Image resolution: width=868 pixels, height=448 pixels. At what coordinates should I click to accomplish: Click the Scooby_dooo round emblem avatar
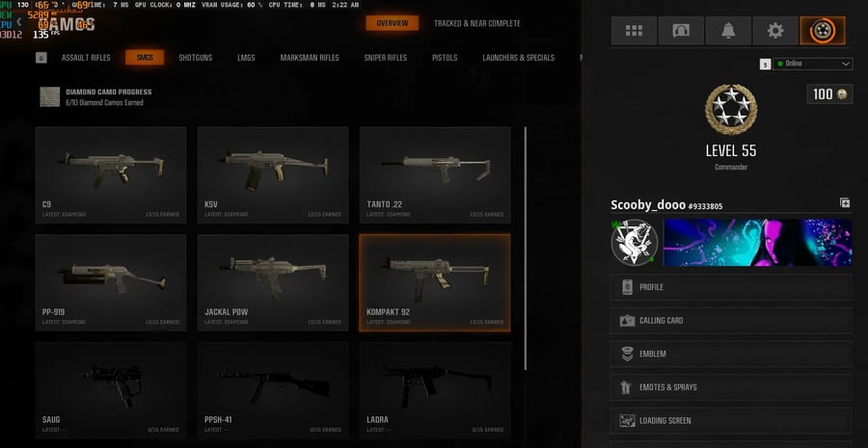click(635, 242)
